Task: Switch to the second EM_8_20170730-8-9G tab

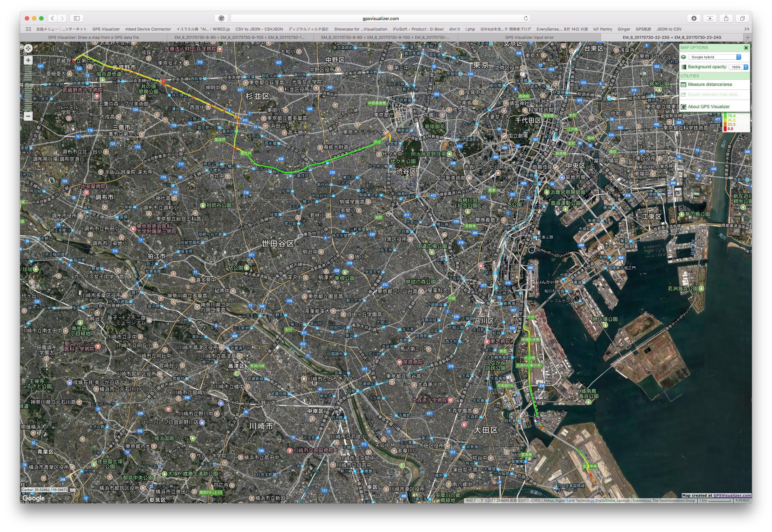Action: pyautogui.click(x=240, y=37)
